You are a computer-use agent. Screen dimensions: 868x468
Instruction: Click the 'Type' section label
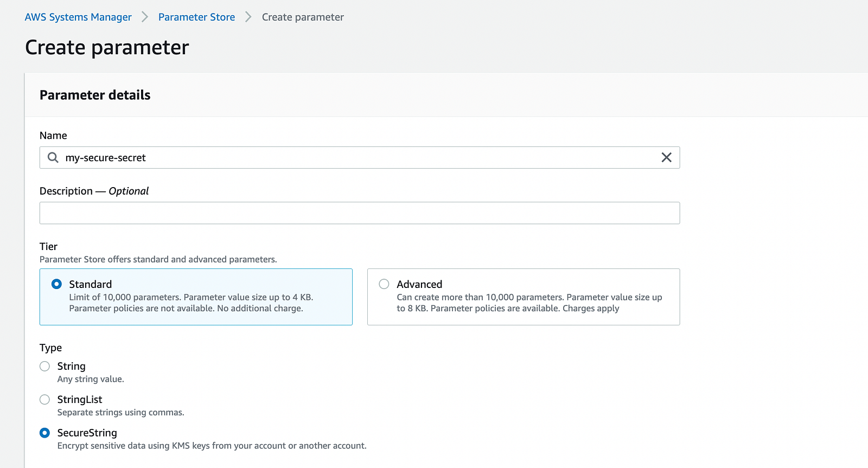[x=50, y=348]
